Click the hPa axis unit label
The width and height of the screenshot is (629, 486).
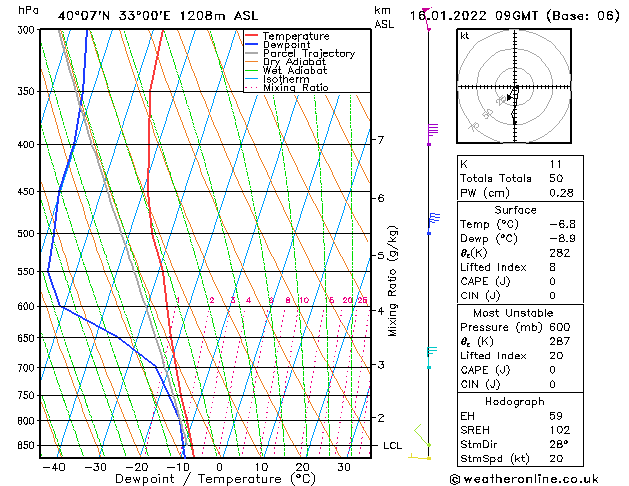(28, 10)
